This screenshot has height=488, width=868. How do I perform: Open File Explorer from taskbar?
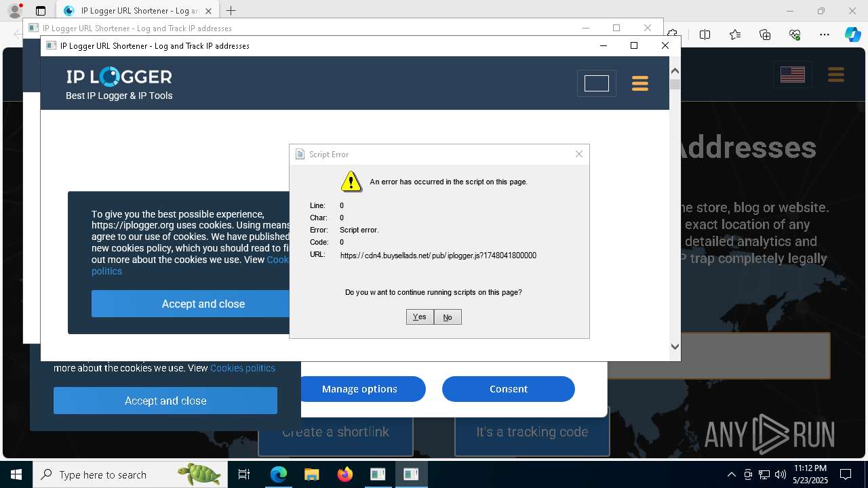coord(312,474)
